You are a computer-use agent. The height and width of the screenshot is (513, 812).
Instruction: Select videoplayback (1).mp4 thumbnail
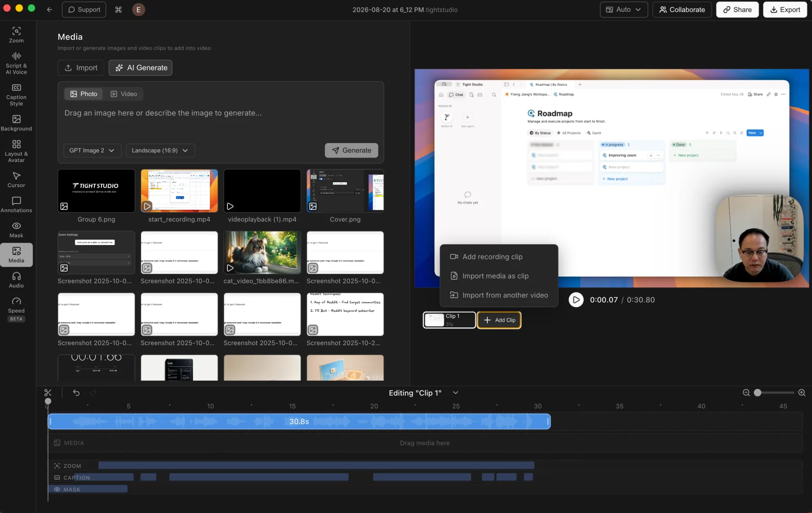point(262,191)
